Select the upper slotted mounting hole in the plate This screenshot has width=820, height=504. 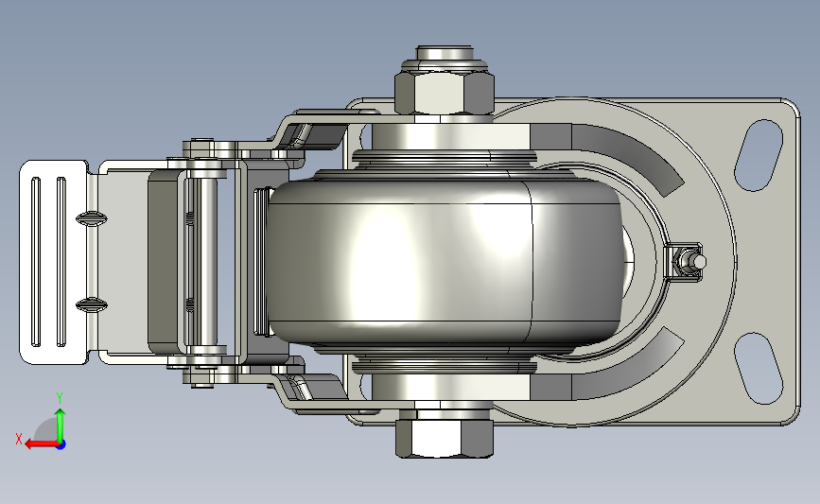tap(759, 155)
